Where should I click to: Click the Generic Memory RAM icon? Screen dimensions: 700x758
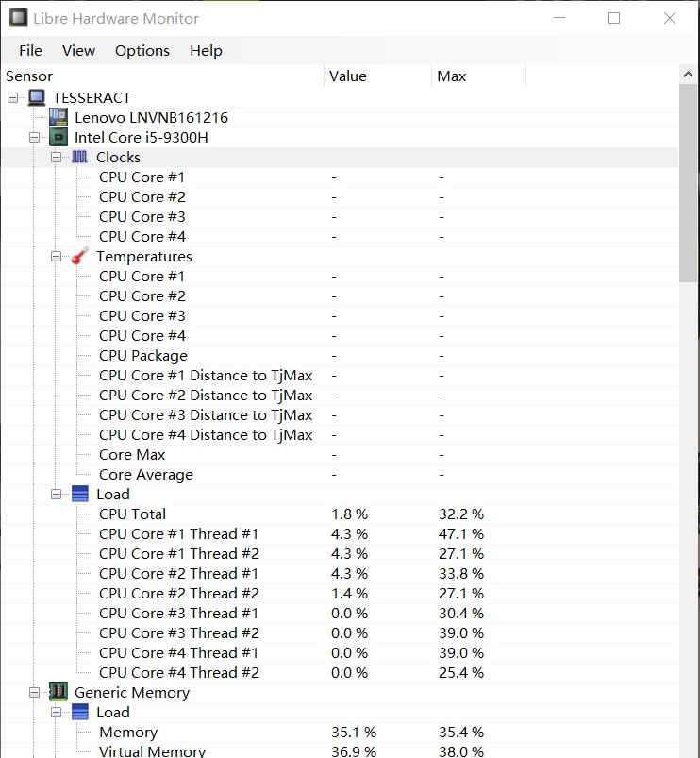coord(58,692)
